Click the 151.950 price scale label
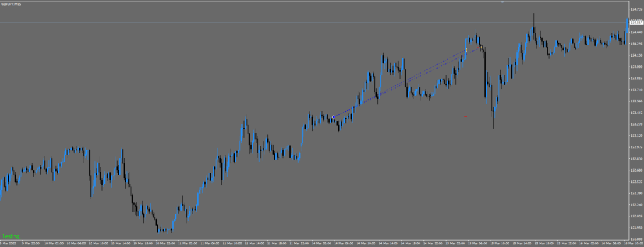The width and height of the screenshot is (644, 247). click(x=636, y=228)
